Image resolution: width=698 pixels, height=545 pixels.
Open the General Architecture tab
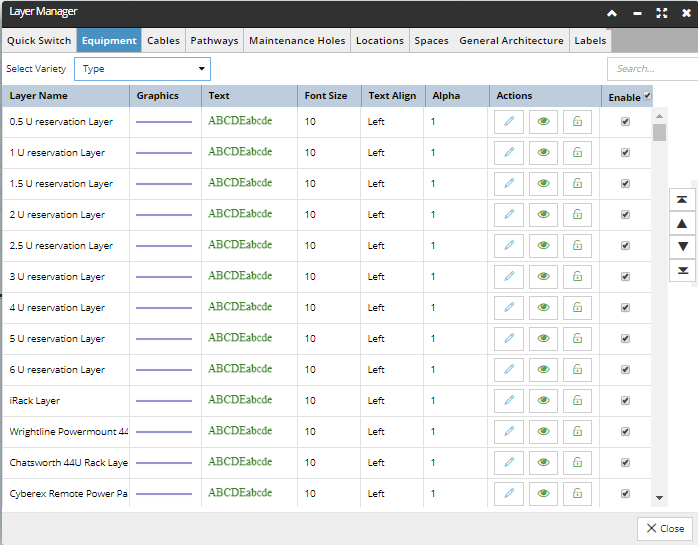[511, 41]
